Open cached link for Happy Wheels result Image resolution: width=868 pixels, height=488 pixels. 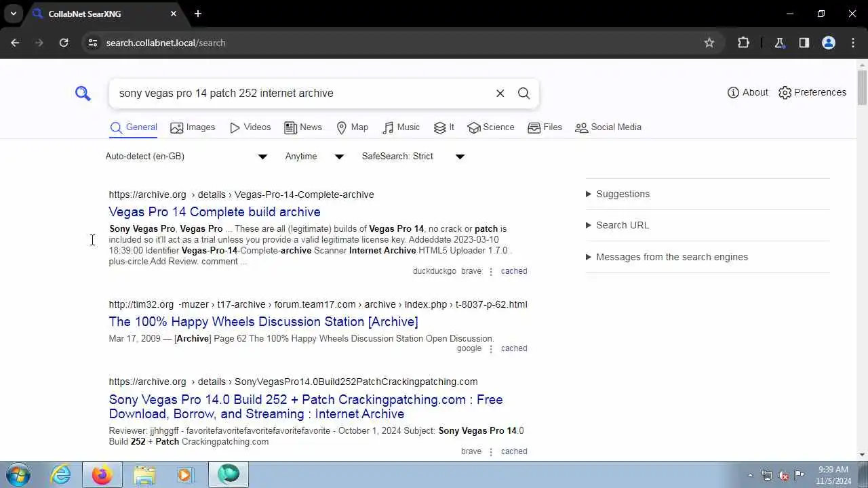(514, 348)
